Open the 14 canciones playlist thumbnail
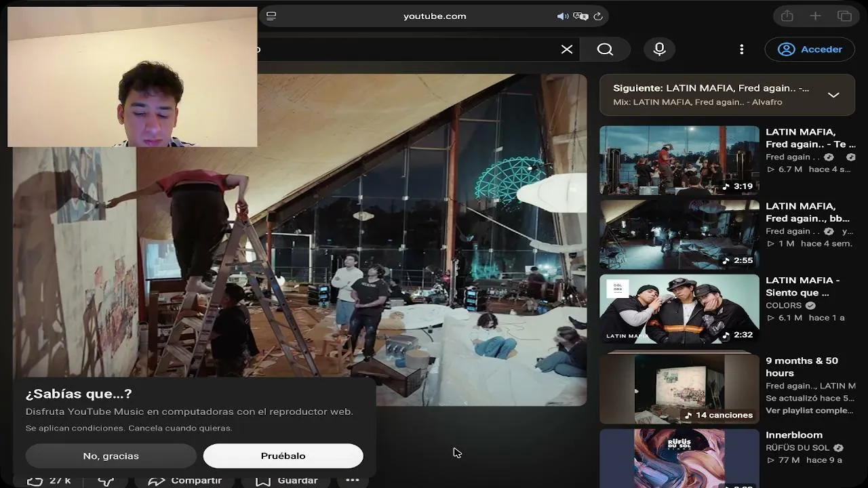Screen dimensions: 868x488 [679, 388]
